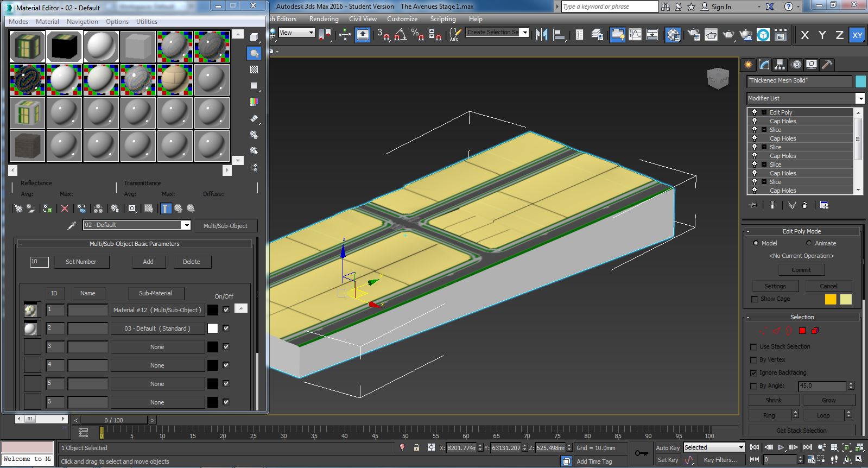Click the Auto Key button
The image size is (868, 468).
(x=667, y=448)
